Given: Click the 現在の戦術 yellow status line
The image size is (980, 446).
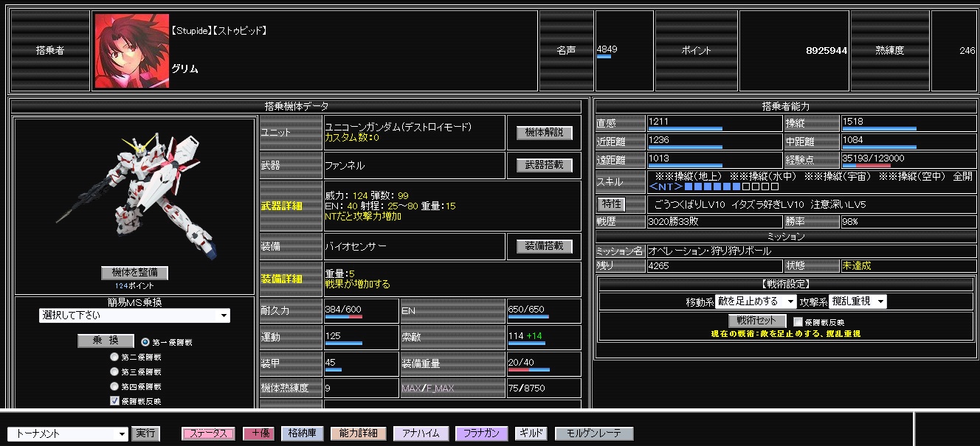Looking at the screenshot, I should [786, 334].
